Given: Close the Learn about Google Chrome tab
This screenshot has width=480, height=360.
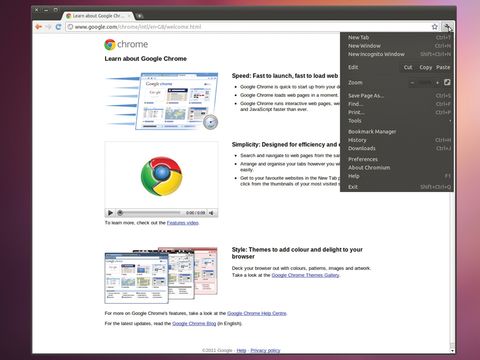Looking at the screenshot, I should tap(129, 16).
